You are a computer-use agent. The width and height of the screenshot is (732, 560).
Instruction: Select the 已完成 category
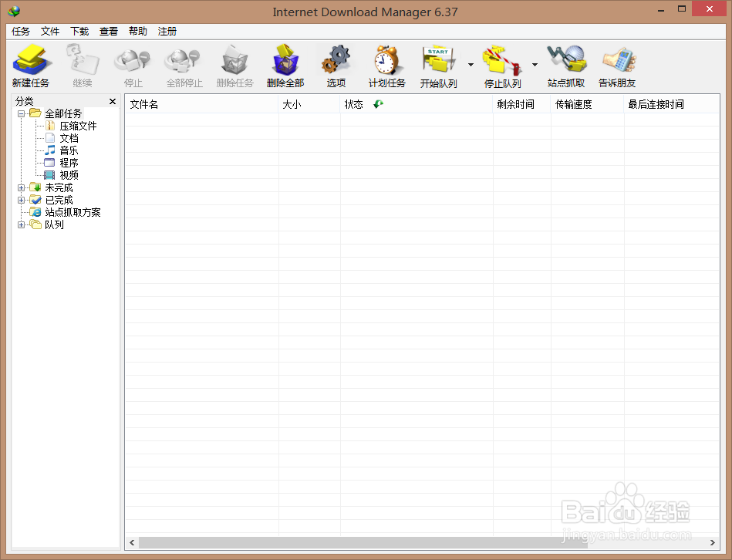point(59,200)
